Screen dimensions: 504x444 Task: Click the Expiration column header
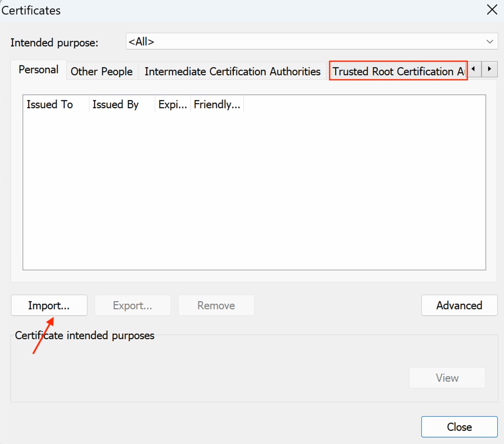point(173,104)
